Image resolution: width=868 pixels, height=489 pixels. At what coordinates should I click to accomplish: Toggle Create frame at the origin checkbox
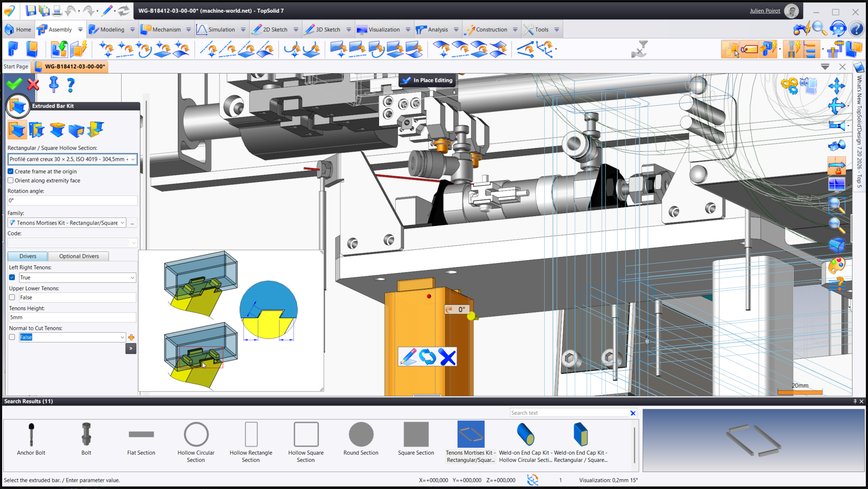click(x=11, y=172)
